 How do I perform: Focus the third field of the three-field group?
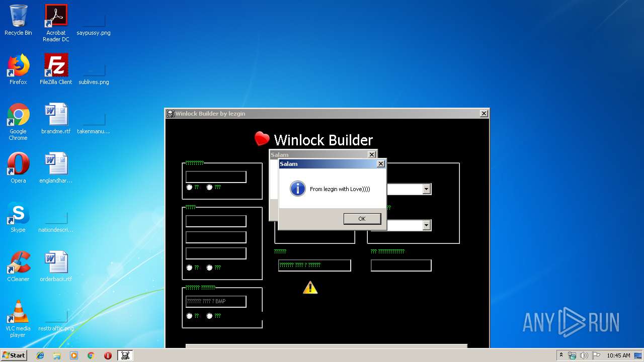click(216, 253)
